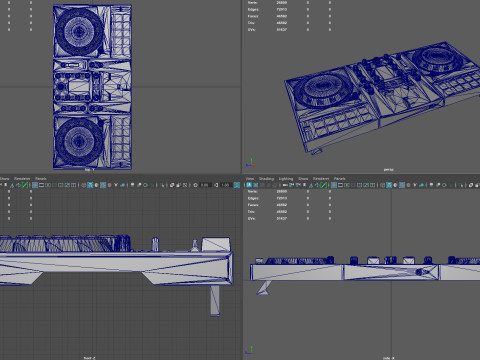Open Renderer menu in front view panel

click(x=22, y=179)
